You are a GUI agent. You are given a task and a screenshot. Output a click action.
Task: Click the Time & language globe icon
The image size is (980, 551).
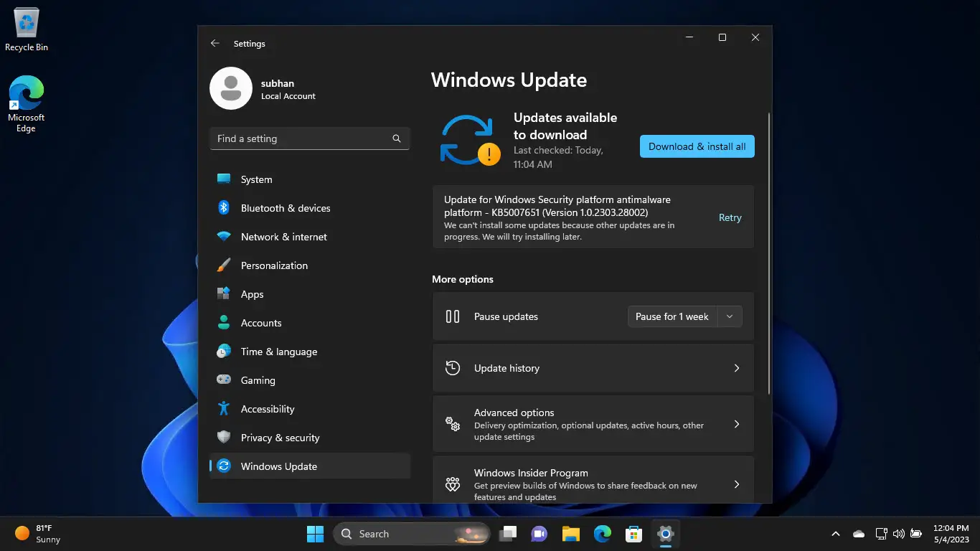(224, 351)
